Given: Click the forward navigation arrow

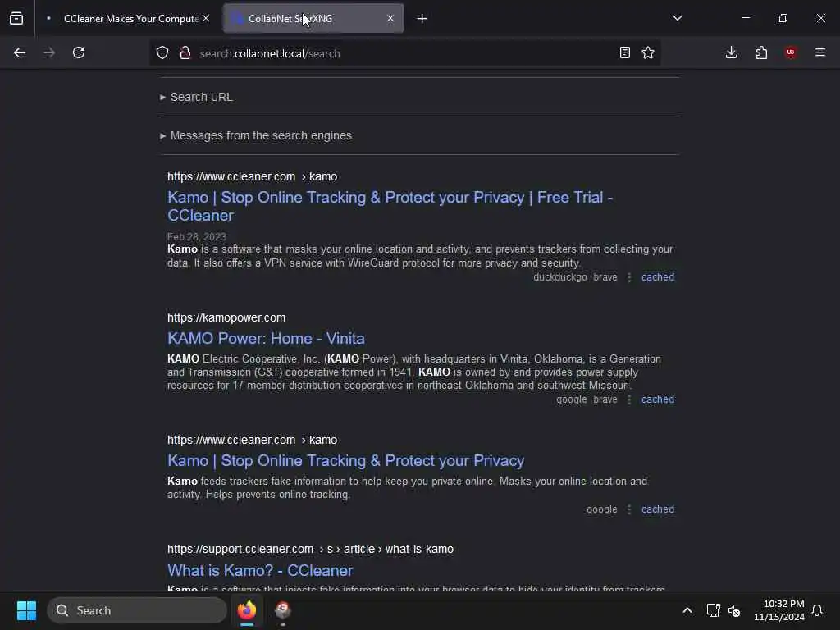Looking at the screenshot, I should [x=48, y=52].
